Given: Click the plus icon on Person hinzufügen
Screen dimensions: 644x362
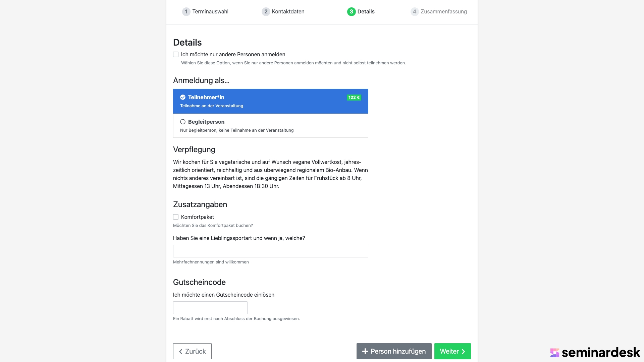Looking at the screenshot, I should (365, 351).
